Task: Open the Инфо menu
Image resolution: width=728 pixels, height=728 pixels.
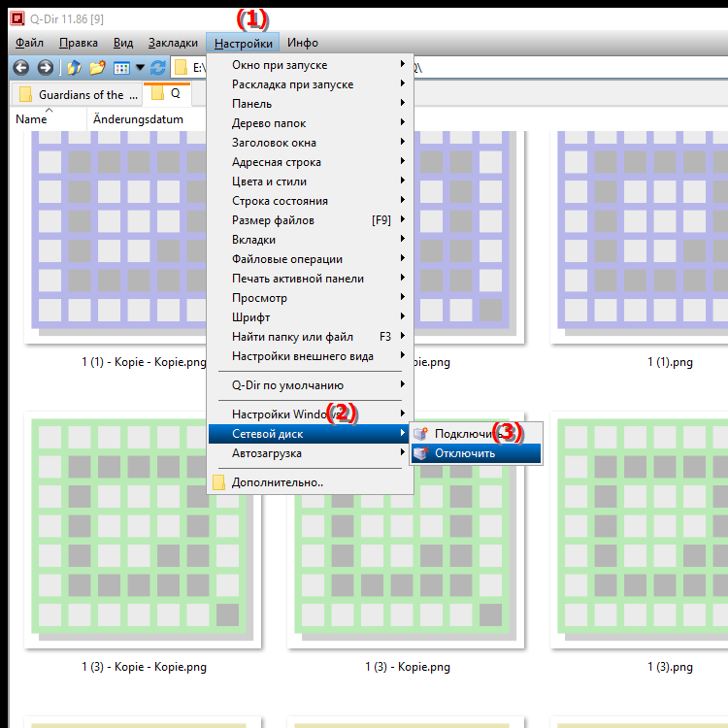Action: click(302, 43)
